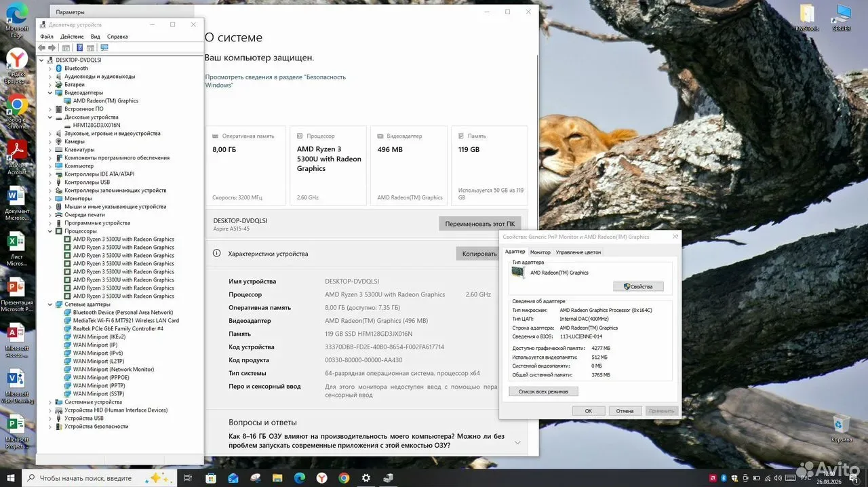Open Microsoft Access desktop icon

[x=17, y=339]
